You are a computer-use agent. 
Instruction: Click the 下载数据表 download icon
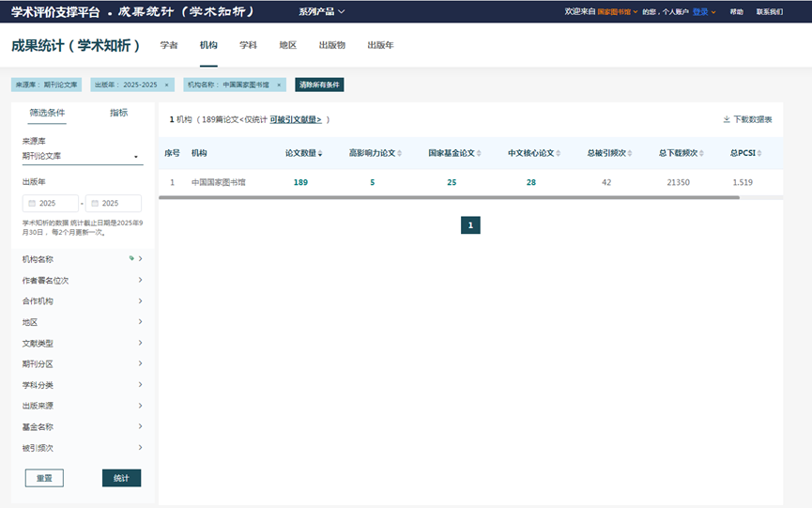click(727, 120)
